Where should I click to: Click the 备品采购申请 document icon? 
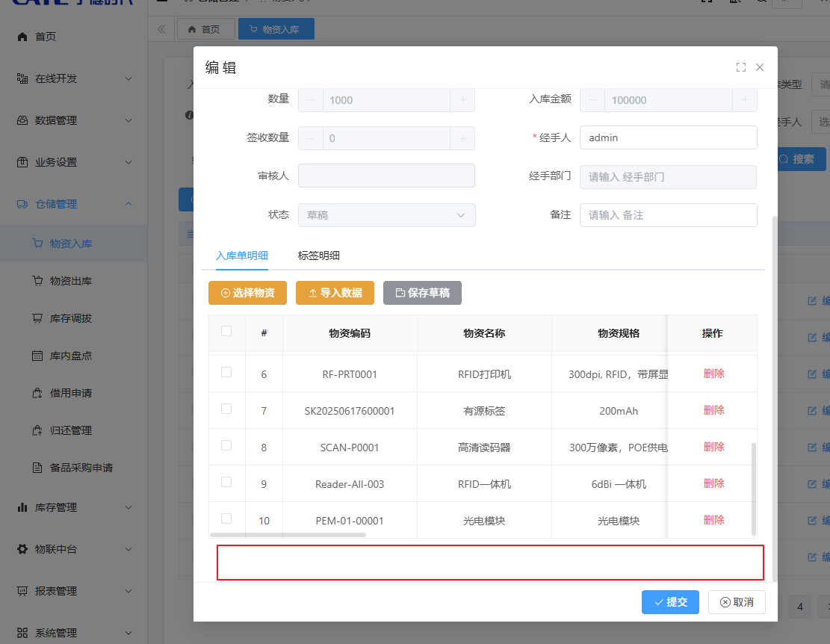click(37, 468)
